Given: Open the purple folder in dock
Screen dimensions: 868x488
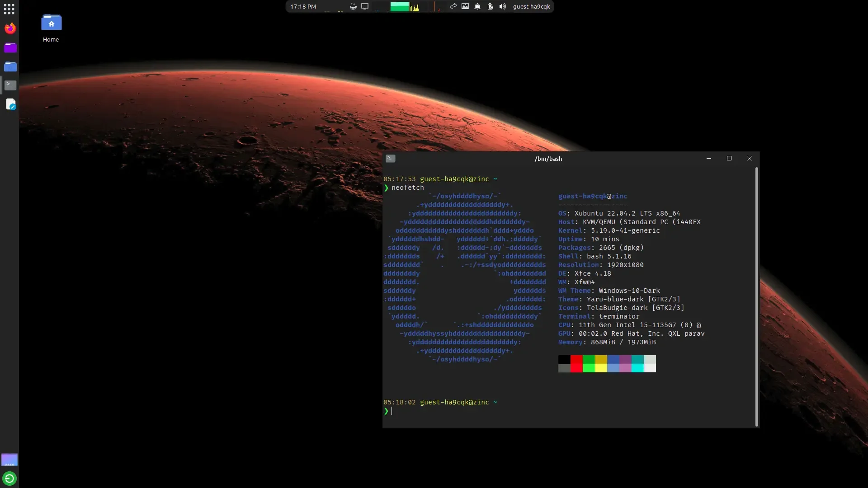Looking at the screenshot, I should click(10, 47).
